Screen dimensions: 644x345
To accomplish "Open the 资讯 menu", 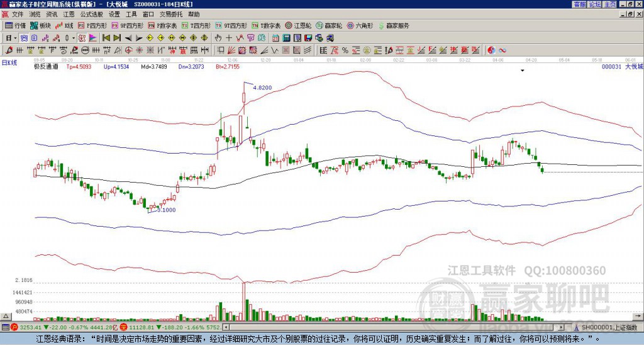I will coord(52,14).
